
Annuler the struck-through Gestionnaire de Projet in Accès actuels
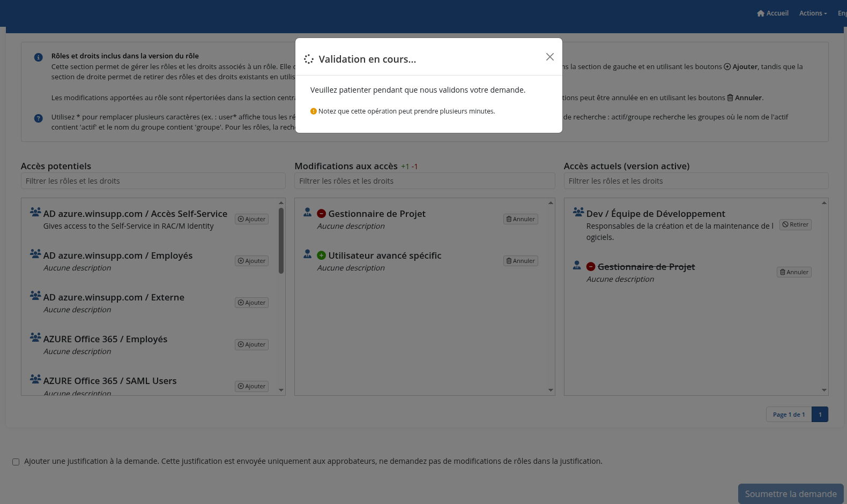[x=794, y=272]
